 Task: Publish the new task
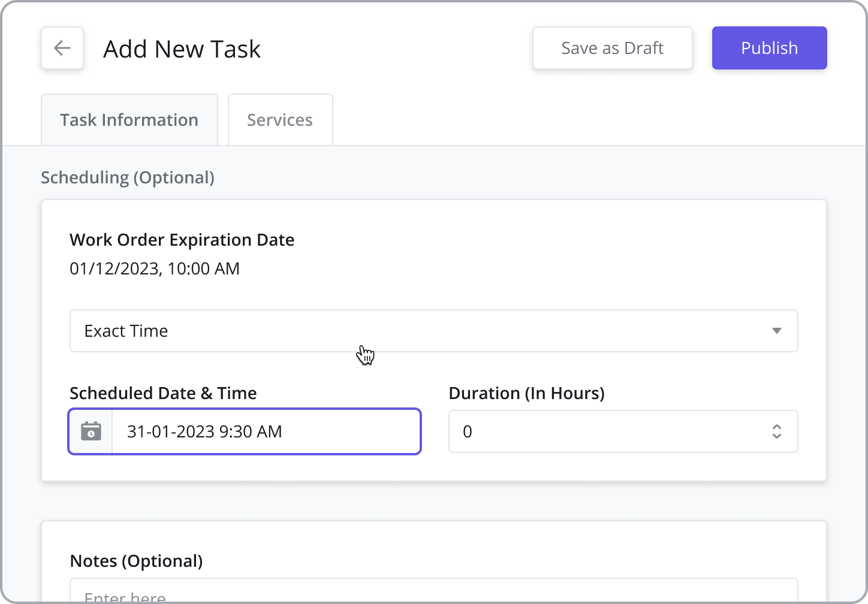(x=770, y=48)
